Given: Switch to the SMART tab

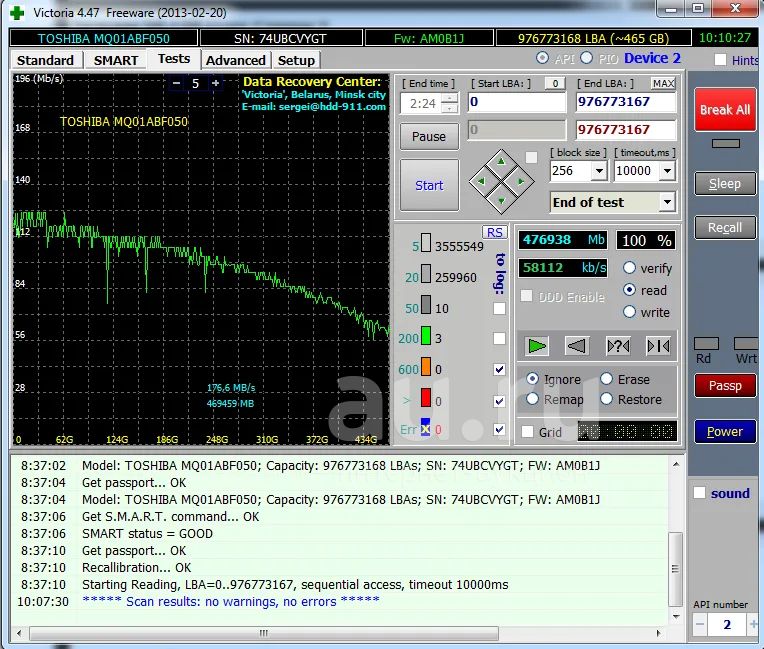Looking at the screenshot, I should 116,60.
